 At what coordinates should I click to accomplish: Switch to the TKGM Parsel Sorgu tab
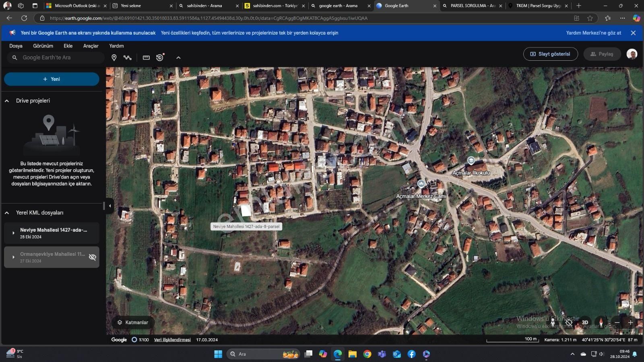coord(538,6)
